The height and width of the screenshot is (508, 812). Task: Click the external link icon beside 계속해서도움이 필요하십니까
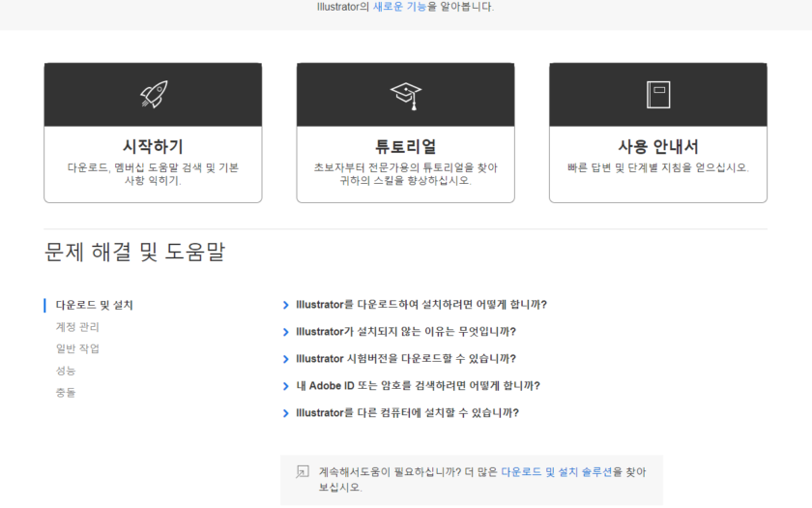coord(303,472)
